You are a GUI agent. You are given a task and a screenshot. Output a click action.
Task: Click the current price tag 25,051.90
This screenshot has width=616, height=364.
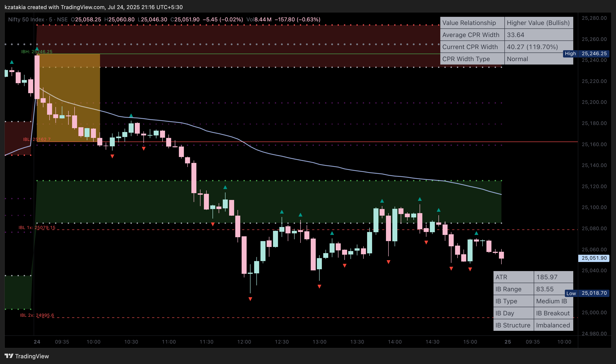click(594, 258)
